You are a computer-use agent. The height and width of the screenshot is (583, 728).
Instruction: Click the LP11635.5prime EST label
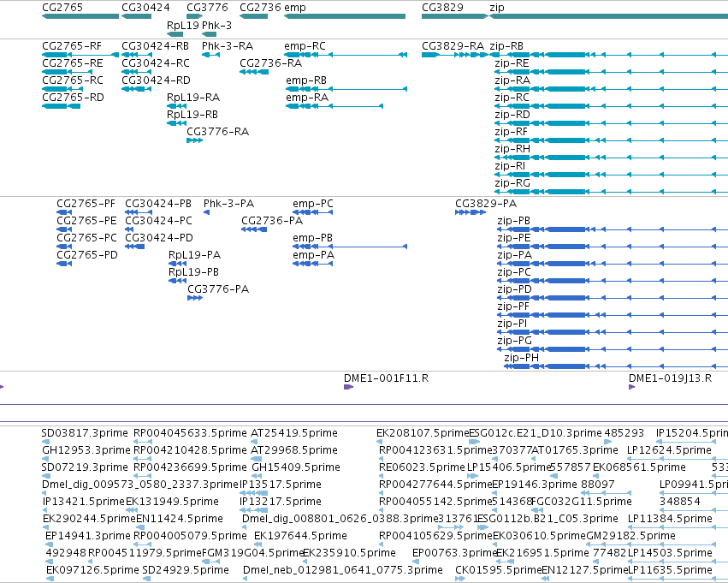[670, 570]
